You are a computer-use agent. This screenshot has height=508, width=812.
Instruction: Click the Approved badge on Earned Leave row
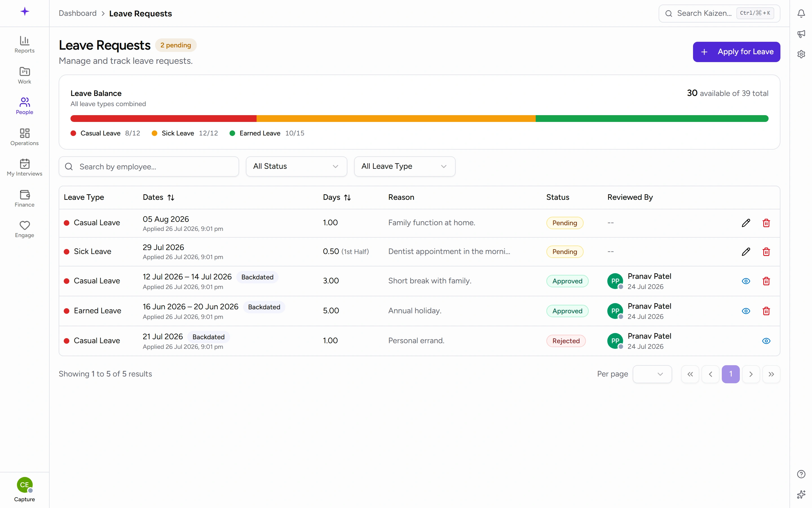coord(567,311)
